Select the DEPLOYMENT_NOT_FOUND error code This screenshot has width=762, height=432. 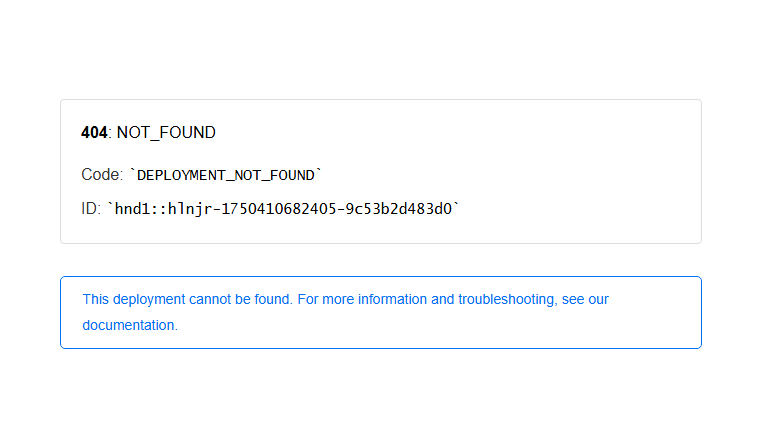coord(226,175)
